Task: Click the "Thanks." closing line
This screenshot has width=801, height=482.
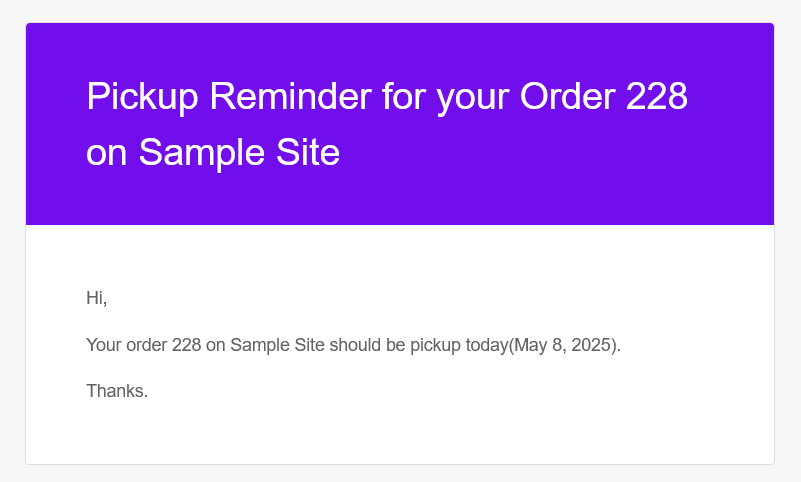Action: point(117,391)
